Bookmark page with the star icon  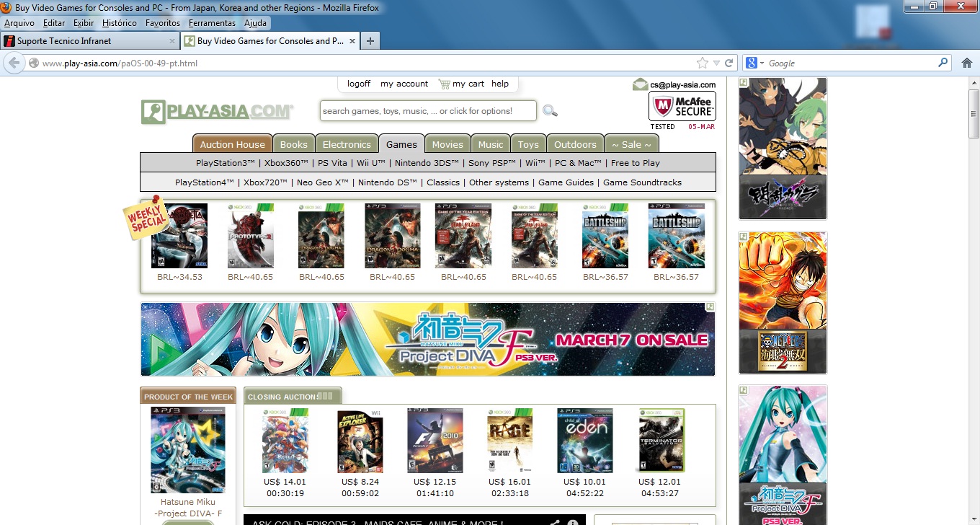(703, 63)
